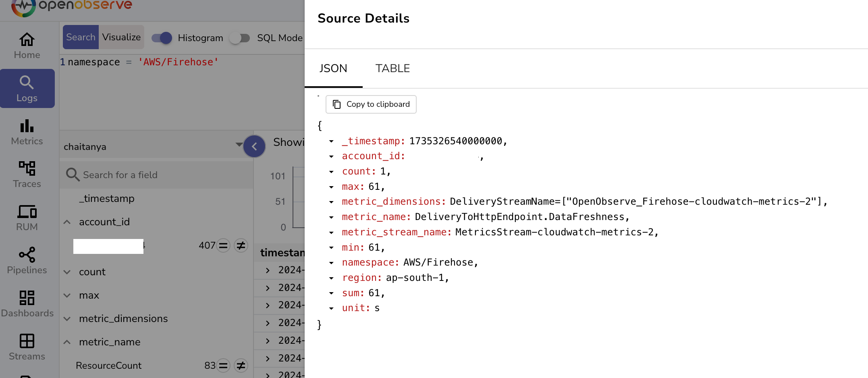Open the region key dropdown in JSON
This screenshot has height=378, width=868.
(x=331, y=278)
